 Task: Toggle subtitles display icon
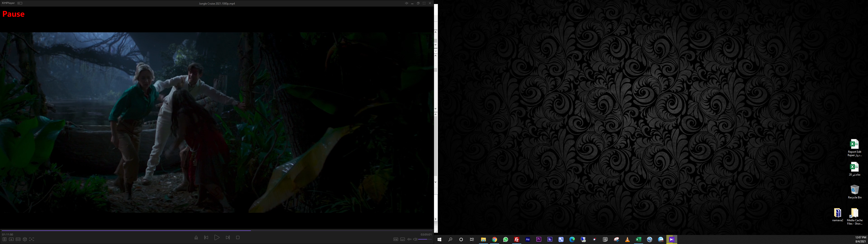tap(402, 239)
